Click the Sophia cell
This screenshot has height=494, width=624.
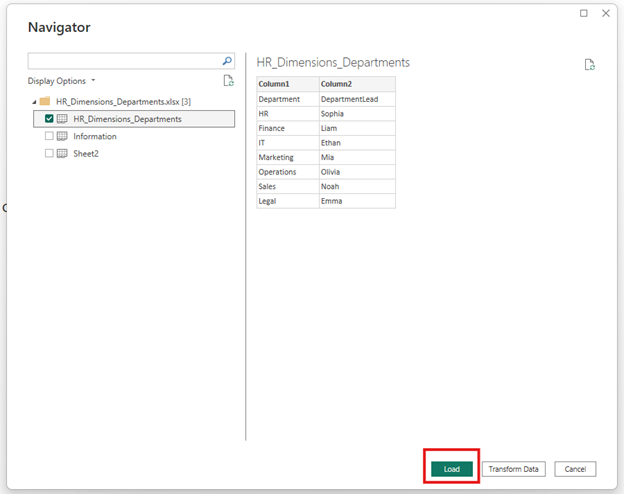[x=357, y=113]
